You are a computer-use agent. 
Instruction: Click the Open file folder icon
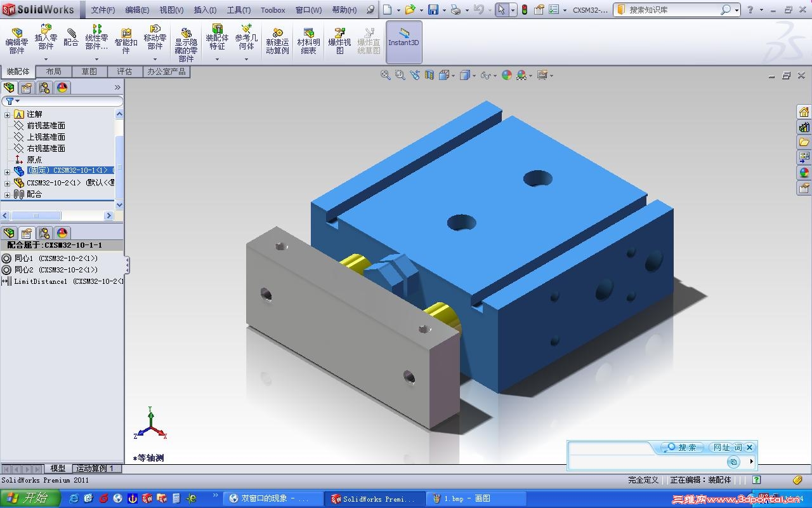tap(410, 10)
